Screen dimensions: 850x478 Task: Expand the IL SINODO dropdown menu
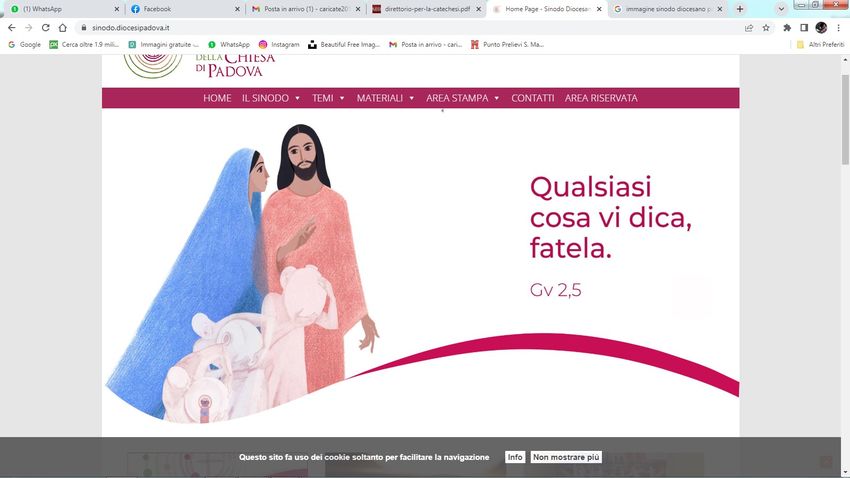click(x=271, y=98)
